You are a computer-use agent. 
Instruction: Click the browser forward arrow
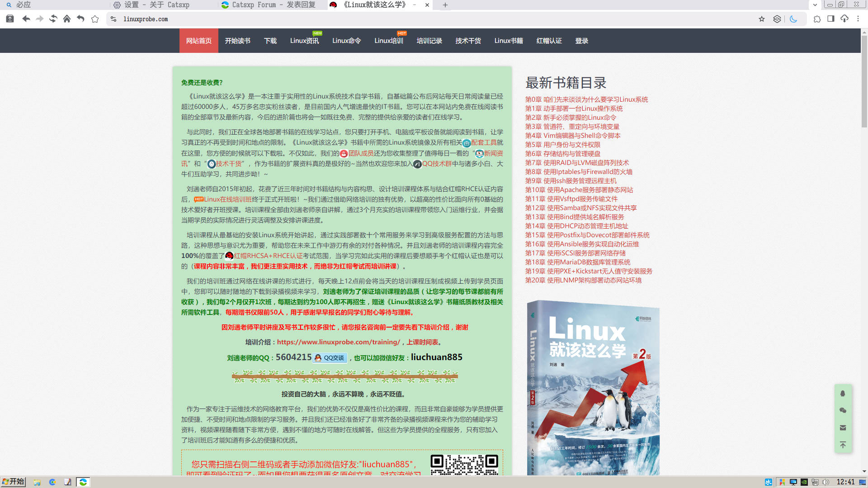pyautogui.click(x=40, y=19)
